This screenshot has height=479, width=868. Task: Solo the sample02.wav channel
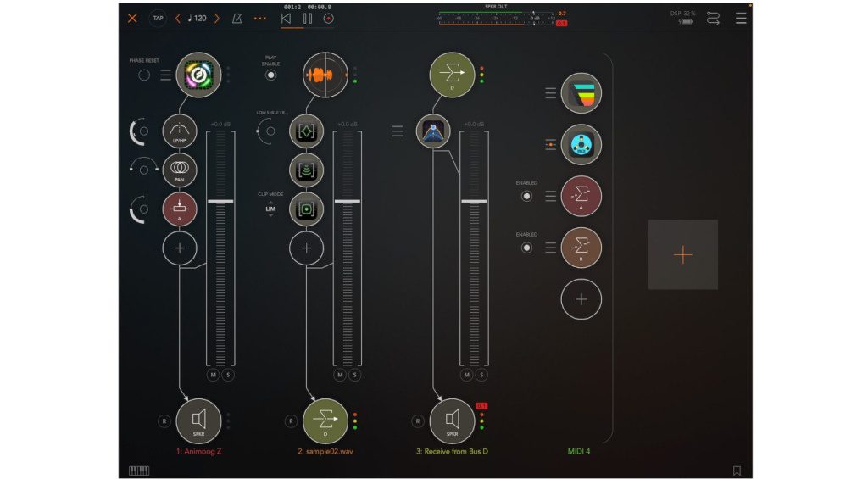[355, 375]
